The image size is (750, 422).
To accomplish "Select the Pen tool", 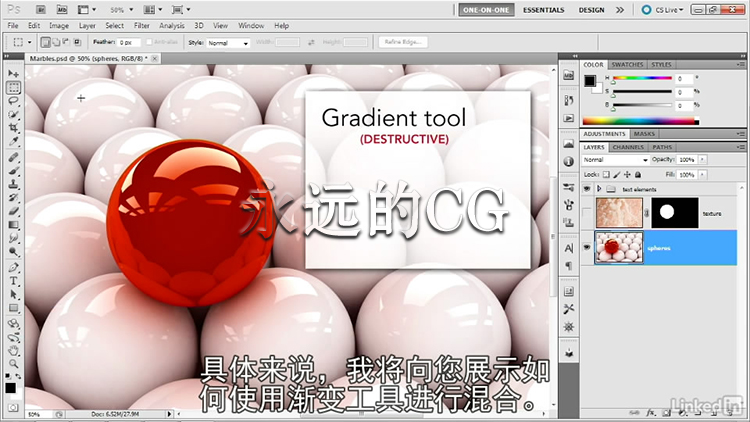I will [13, 267].
